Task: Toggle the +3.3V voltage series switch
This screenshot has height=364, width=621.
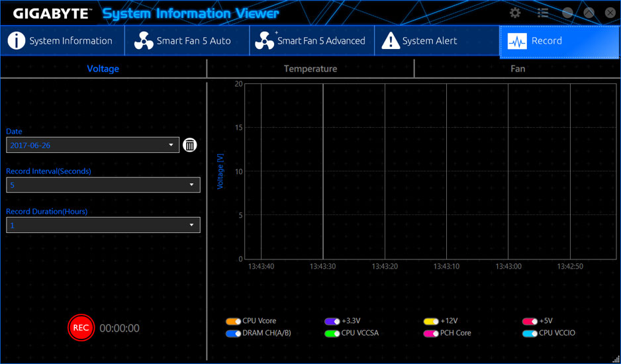Action: click(x=332, y=321)
